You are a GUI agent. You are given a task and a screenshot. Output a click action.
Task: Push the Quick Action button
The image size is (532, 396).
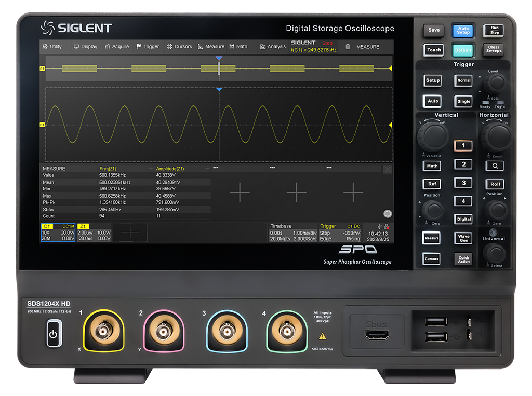click(463, 260)
